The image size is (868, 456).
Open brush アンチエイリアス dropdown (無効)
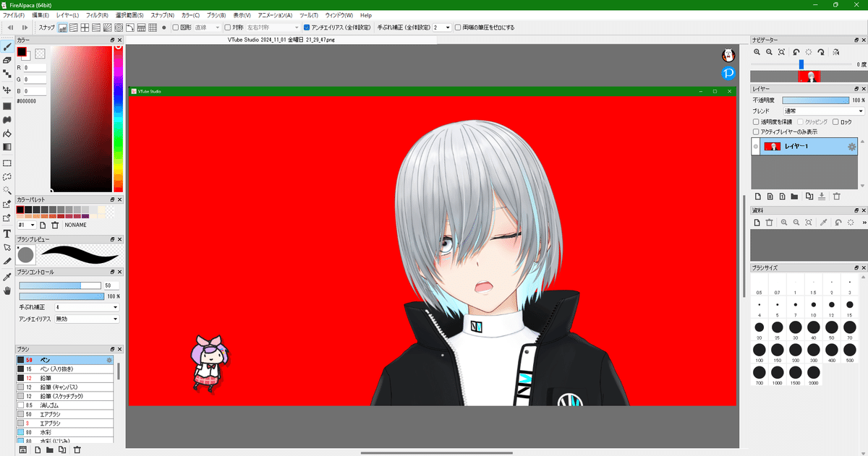[87, 319]
